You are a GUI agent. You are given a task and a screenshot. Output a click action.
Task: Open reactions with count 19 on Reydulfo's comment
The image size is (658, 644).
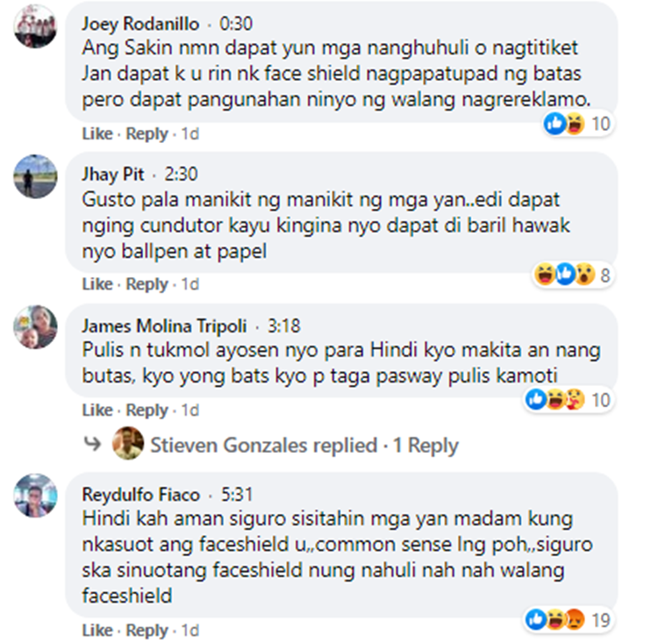[568, 619]
